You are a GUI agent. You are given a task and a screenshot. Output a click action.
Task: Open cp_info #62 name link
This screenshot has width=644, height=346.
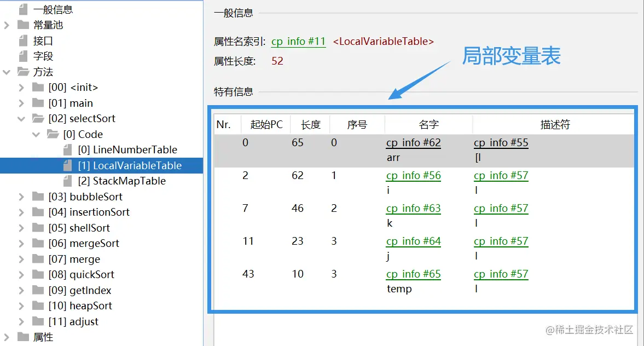[413, 142]
